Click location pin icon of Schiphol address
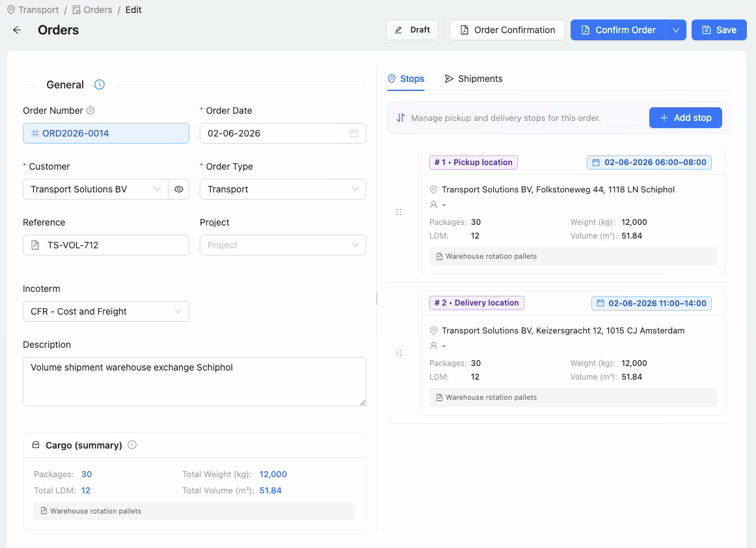Image resolution: width=756 pixels, height=548 pixels. coord(433,190)
